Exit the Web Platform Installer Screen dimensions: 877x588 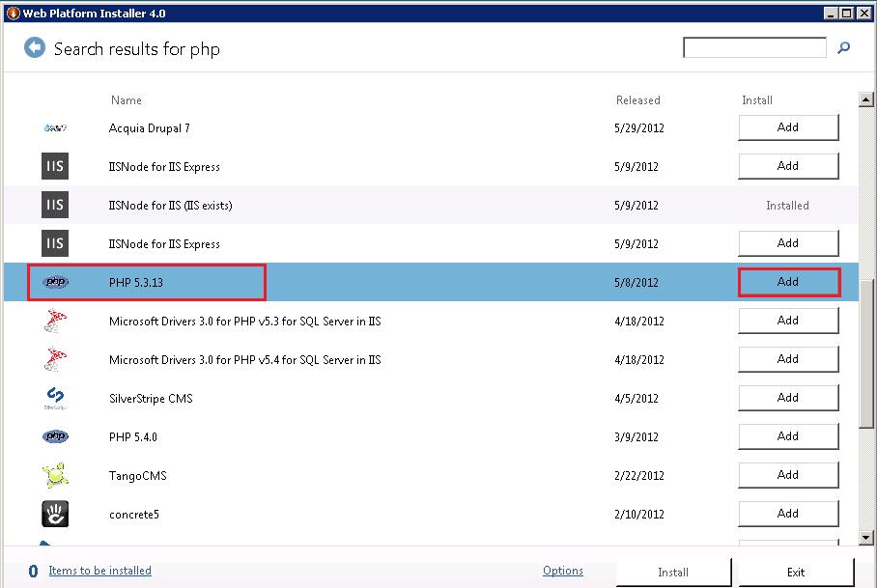[x=795, y=572]
